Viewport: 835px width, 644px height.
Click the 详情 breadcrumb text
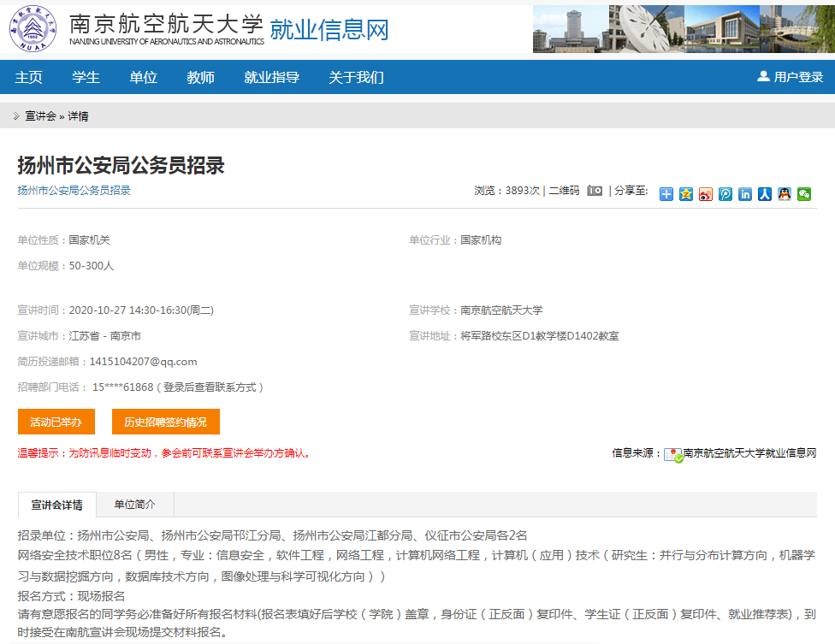(x=78, y=116)
